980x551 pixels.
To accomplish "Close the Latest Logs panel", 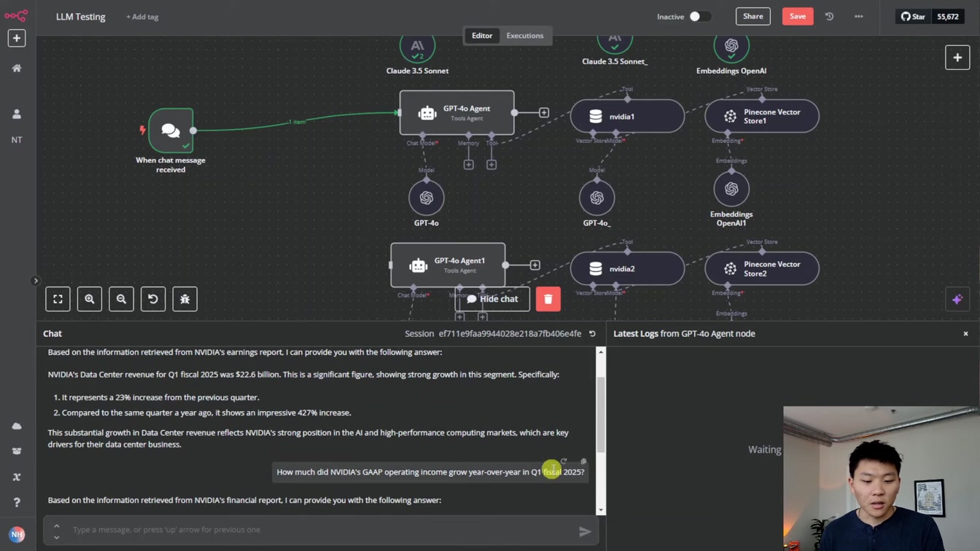I will pyautogui.click(x=965, y=334).
